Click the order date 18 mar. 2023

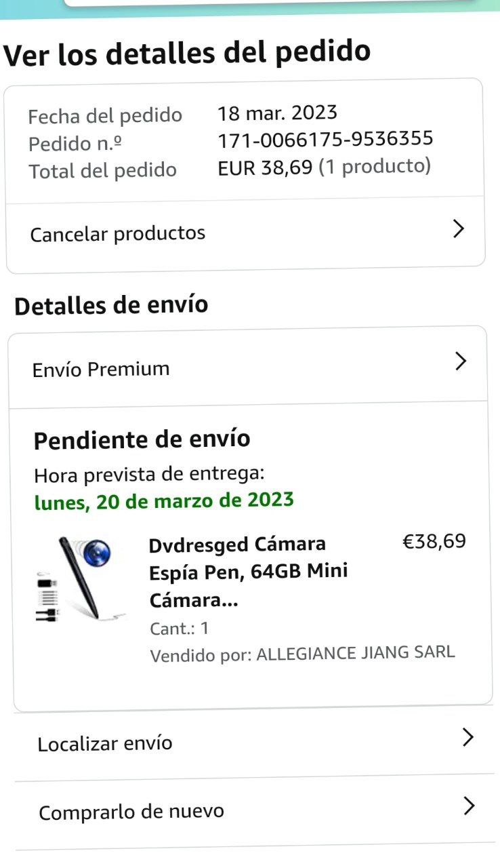click(277, 113)
